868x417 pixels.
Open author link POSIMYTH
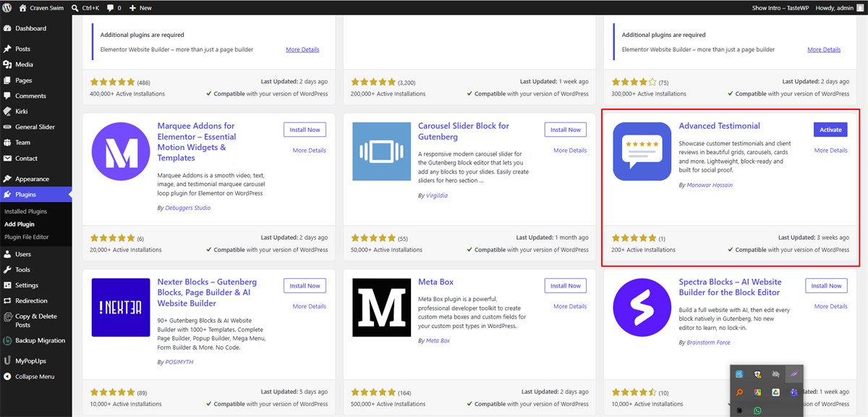click(x=179, y=362)
